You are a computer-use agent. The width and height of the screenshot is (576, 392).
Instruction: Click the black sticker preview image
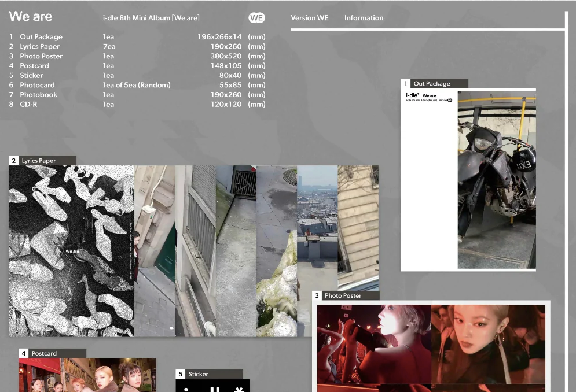(x=212, y=386)
